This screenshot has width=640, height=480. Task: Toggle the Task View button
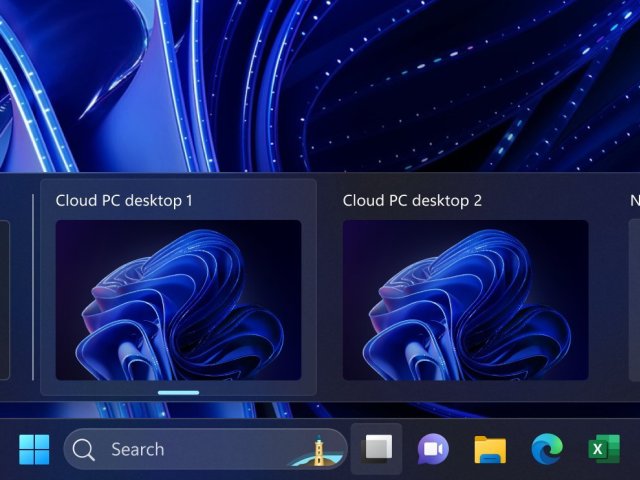tap(376, 449)
